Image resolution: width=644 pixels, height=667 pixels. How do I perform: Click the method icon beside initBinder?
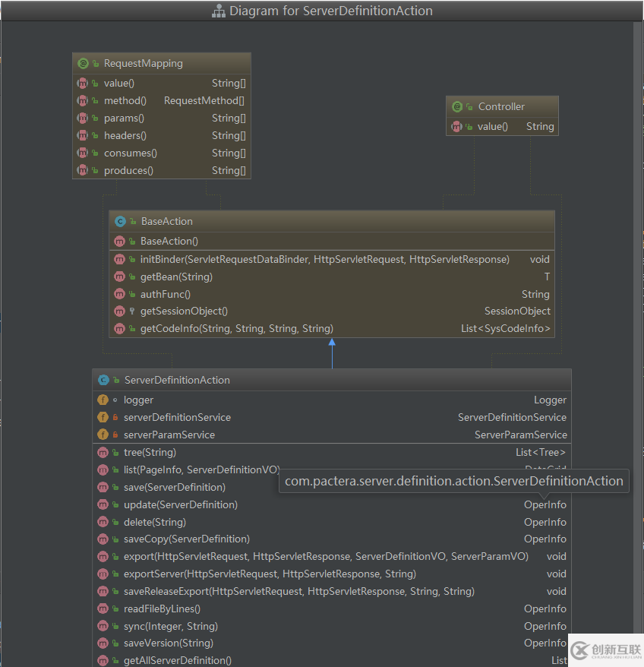[120, 260]
